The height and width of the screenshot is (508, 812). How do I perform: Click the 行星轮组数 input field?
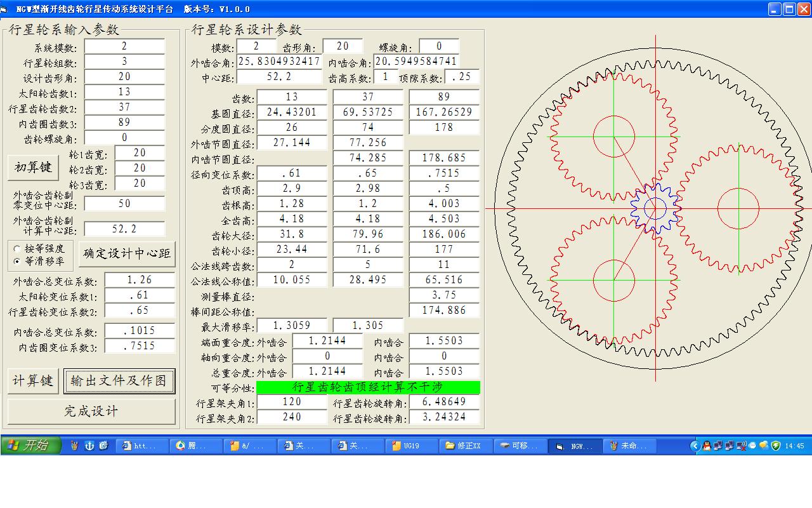point(124,62)
